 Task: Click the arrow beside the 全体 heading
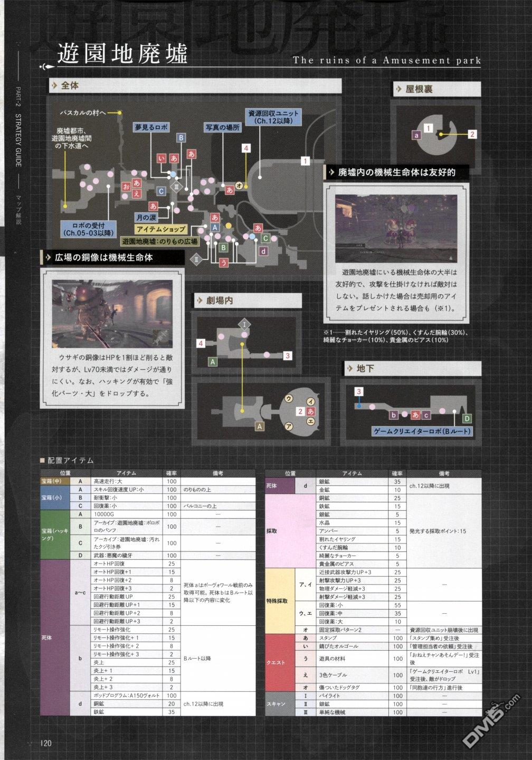click(54, 85)
